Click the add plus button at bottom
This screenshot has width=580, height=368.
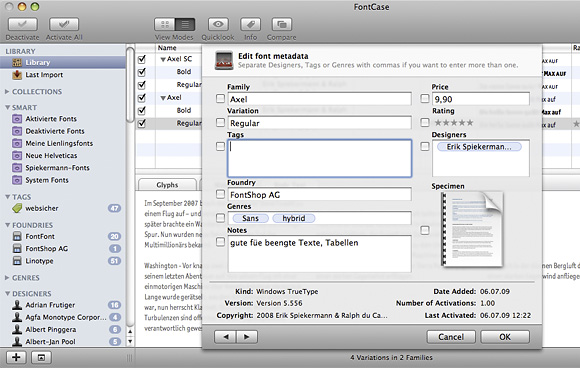pos(16,357)
